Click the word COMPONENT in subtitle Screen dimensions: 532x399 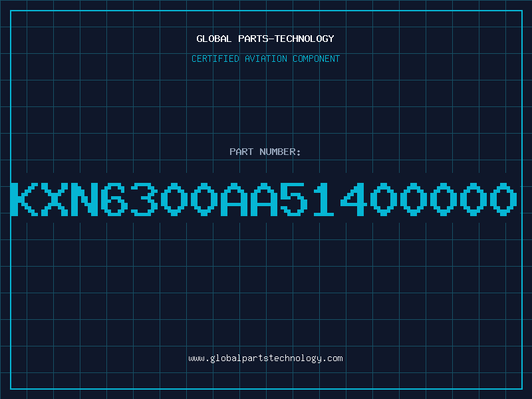pos(317,59)
